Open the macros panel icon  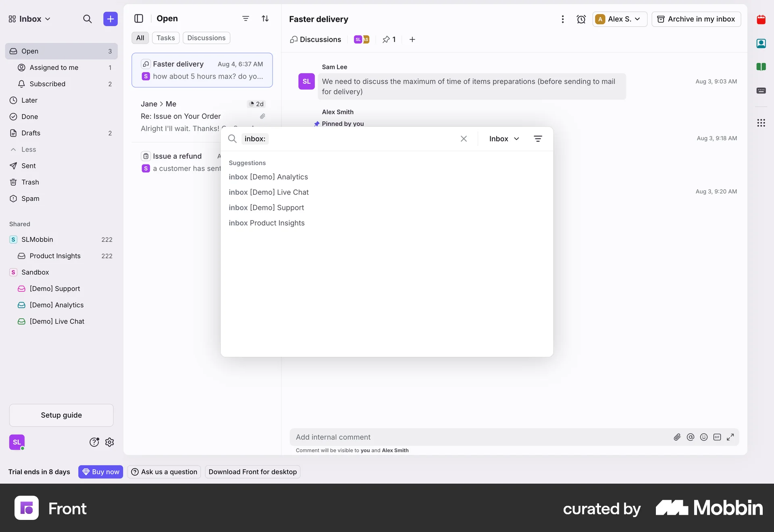pyautogui.click(x=762, y=91)
